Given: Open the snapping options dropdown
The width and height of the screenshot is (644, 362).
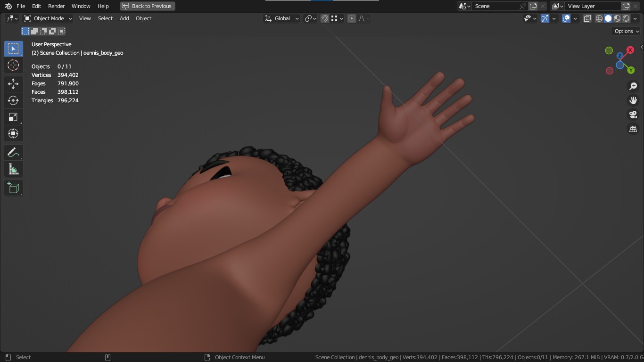Looking at the screenshot, I should (x=337, y=18).
